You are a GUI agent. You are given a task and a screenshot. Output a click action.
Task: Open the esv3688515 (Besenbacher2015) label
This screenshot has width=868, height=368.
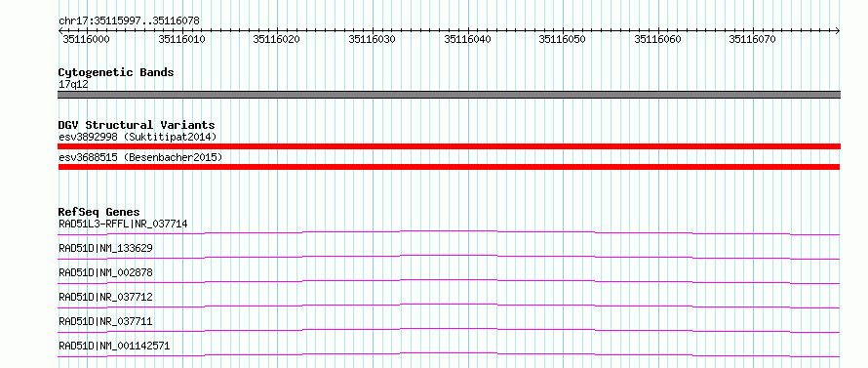tap(140, 157)
